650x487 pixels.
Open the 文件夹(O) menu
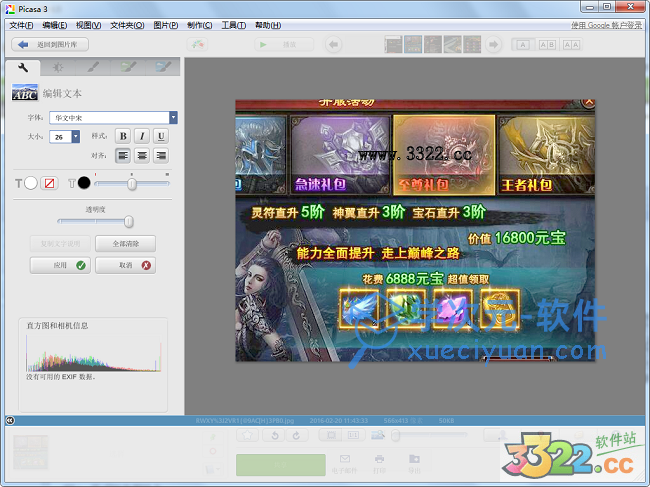point(127,25)
